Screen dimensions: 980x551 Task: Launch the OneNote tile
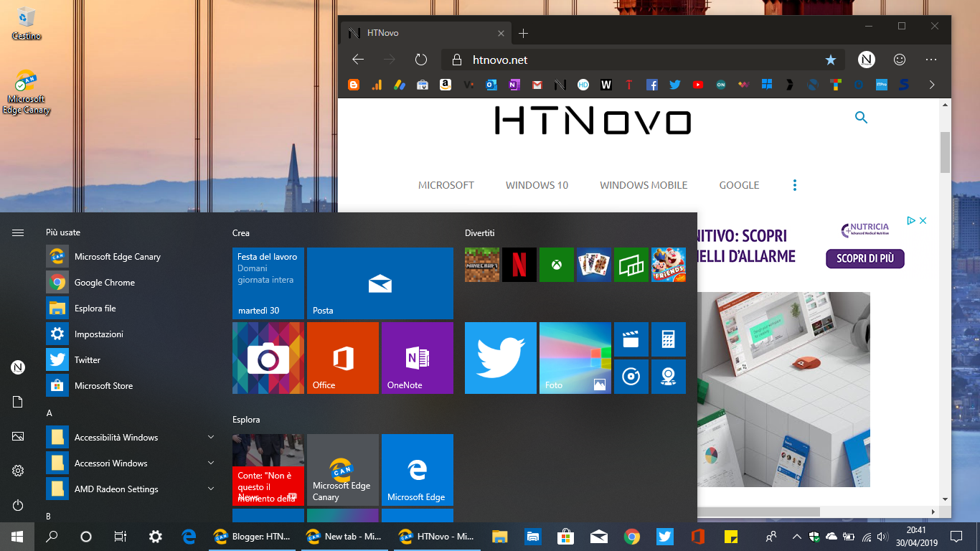coord(418,358)
